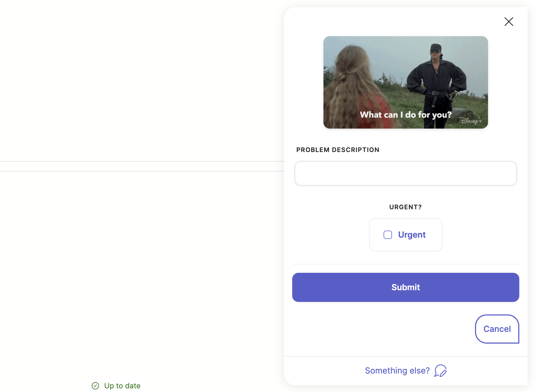Close the help panel with the X icon
The height and width of the screenshot is (392, 537).
[x=508, y=22]
